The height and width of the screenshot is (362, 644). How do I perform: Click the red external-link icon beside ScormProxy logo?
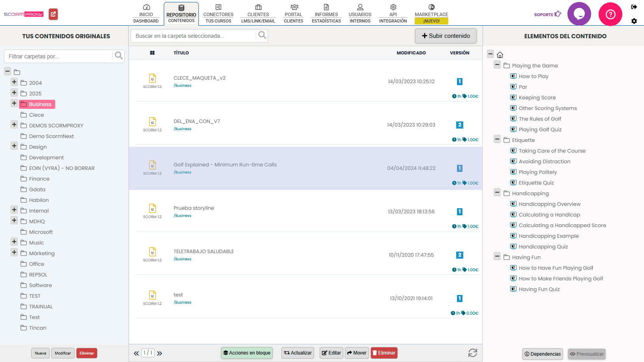pyautogui.click(x=53, y=14)
